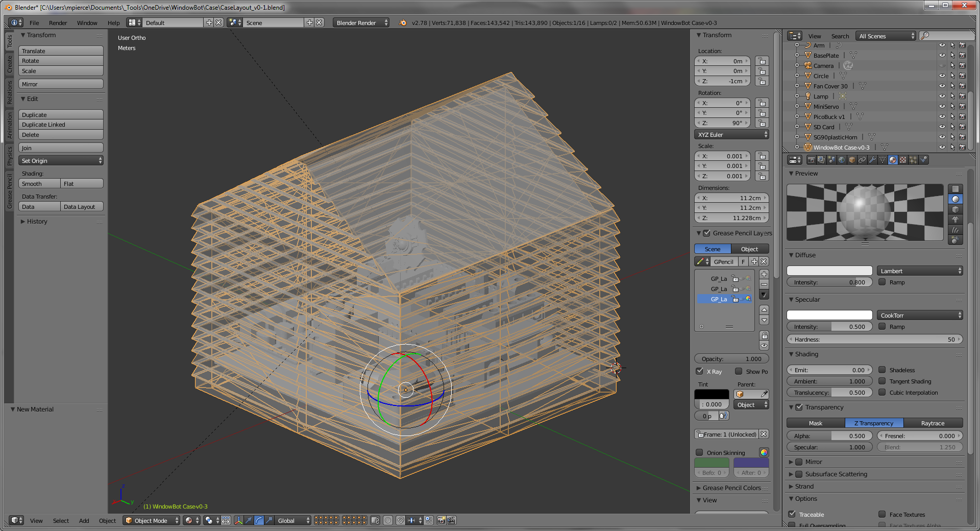Enable the Shadeless checkbox
This screenshot has width=980, height=531.
[882, 370]
